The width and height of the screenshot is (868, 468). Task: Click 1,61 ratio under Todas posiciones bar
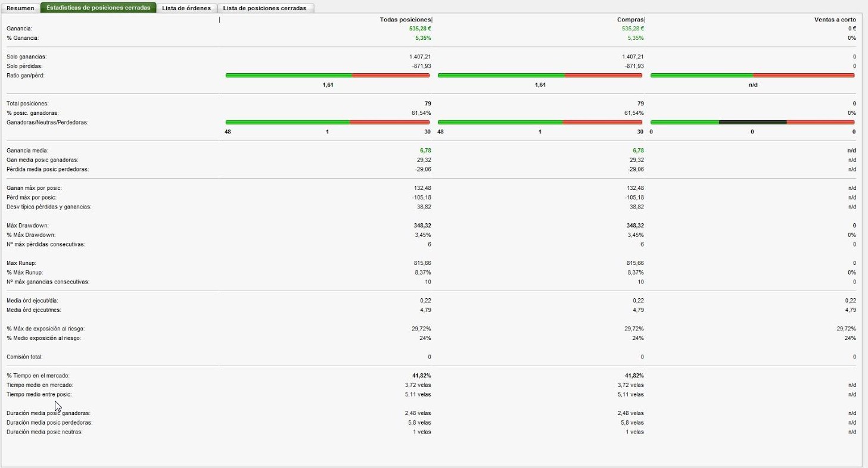pyautogui.click(x=328, y=85)
